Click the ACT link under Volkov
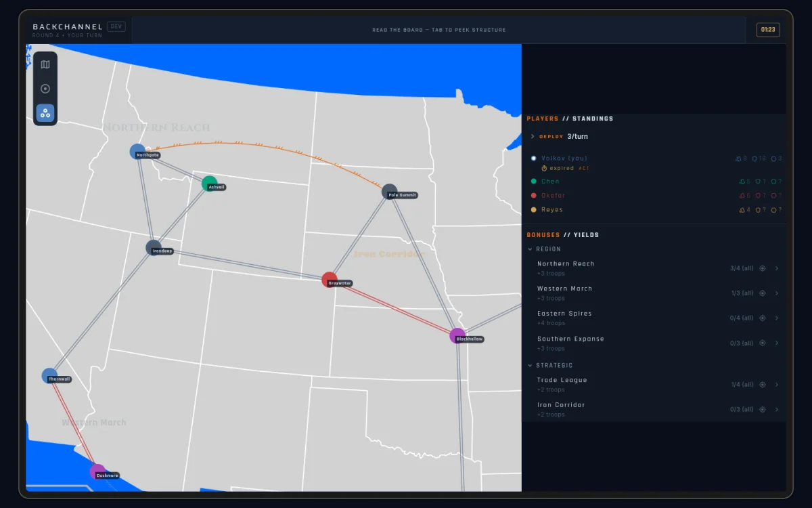Viewport: 812px width, 508px height. tap(584, 168)
